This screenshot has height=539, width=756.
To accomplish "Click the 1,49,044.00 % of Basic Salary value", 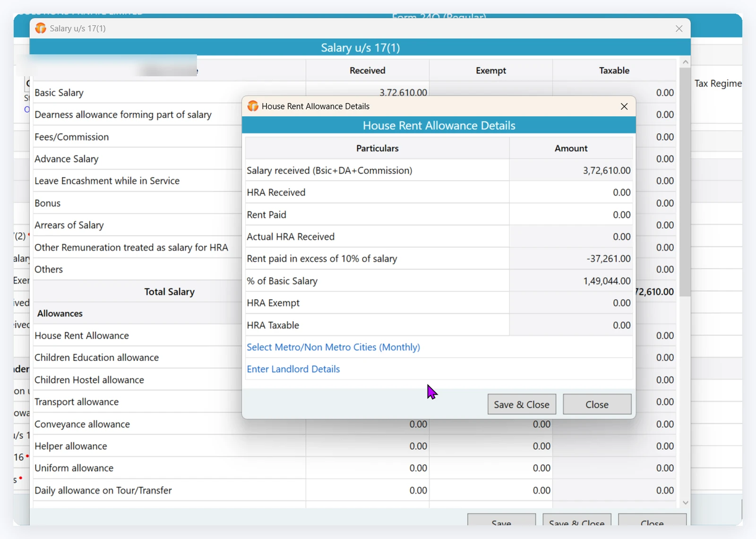I will [x=607, y=281].
